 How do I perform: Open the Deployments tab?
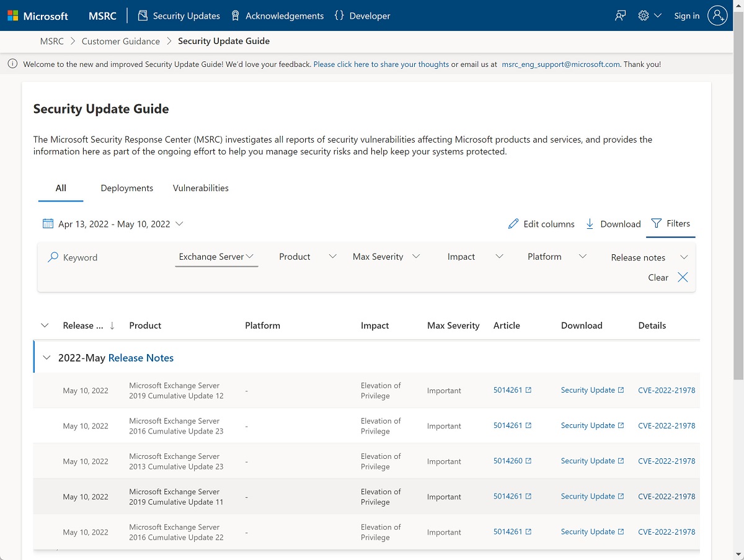(126, 188)
